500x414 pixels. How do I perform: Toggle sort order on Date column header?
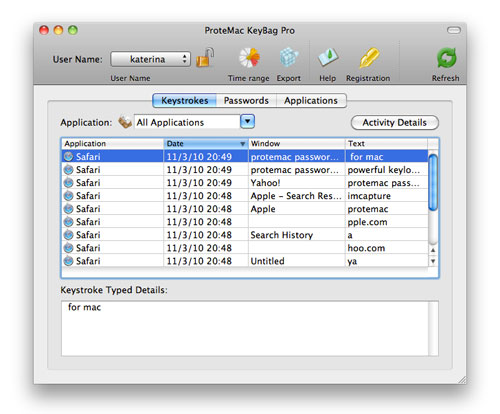point(206,144)
